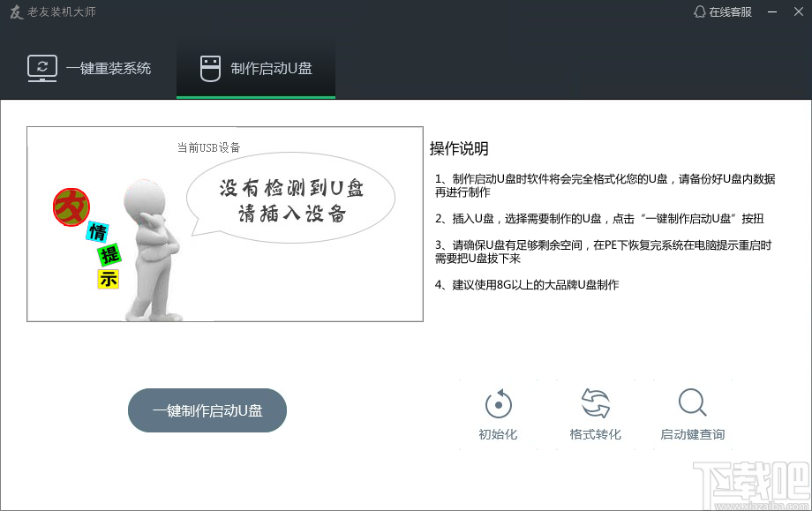
Task: Click the USB drive icon in tab bar
Action: click(210, 69)
